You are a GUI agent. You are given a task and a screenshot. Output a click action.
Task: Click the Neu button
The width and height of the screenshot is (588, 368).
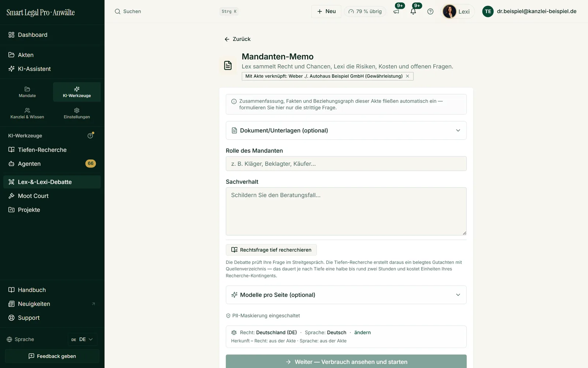[x=326, y=11]
